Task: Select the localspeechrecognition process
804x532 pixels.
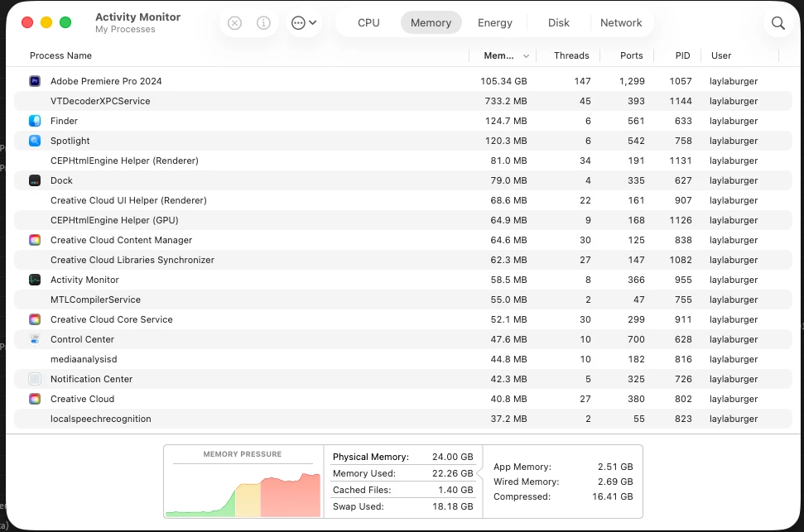Action: (x=402, y=419)
